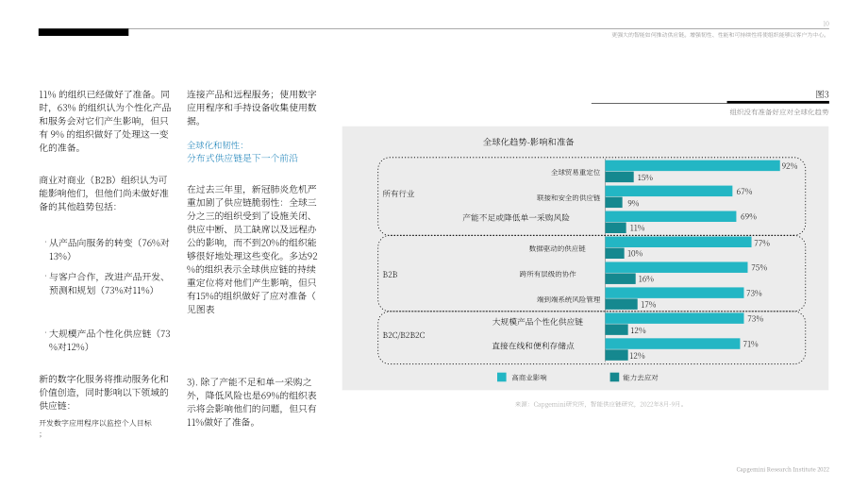The image size is (868, 489).
Task: Click the 16% value label
Action: point(646,279)
